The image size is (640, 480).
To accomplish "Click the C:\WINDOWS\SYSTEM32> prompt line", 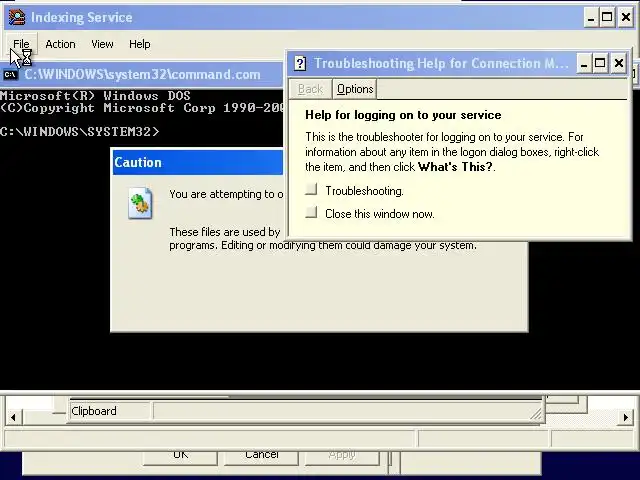I will pos(80,131).
